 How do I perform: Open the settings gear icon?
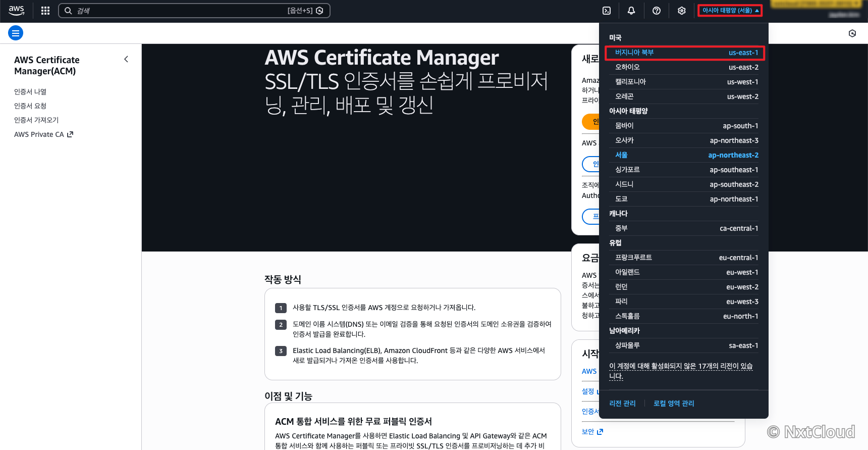[682, 11]
